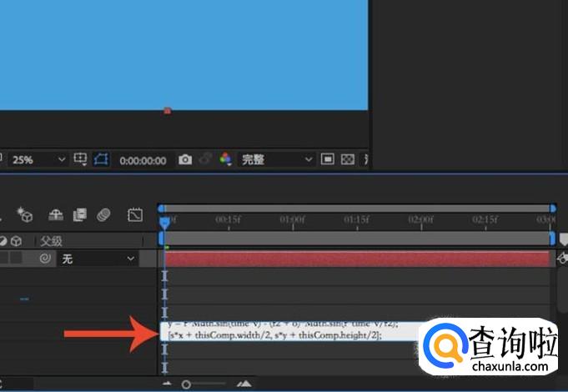568x392 pixels.
Task: Take a snapshot with camera icon
Action: tap(185, 159)
